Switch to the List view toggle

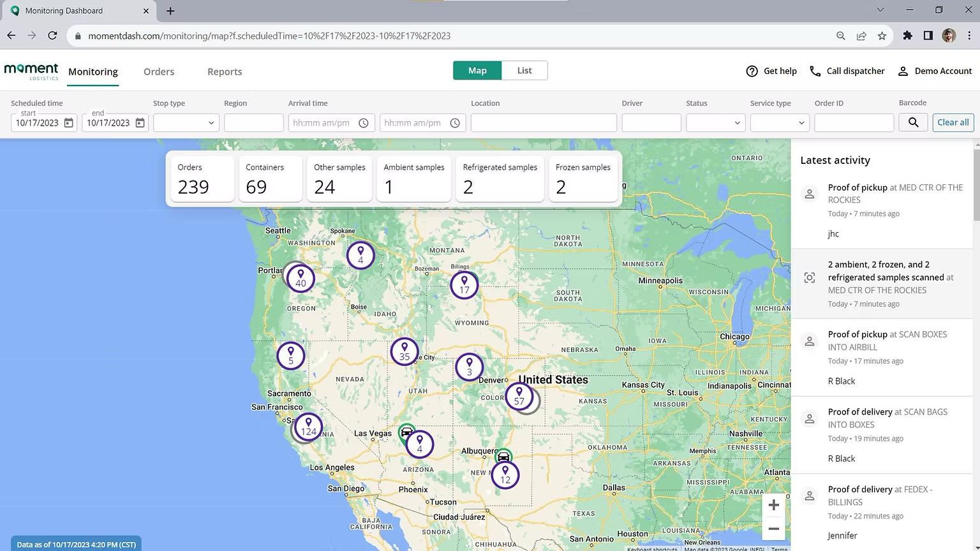[524, 70]
